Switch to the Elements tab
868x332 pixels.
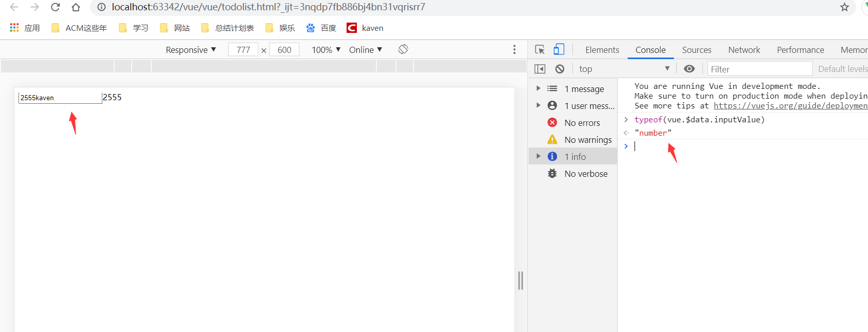[x=602, y=50]
